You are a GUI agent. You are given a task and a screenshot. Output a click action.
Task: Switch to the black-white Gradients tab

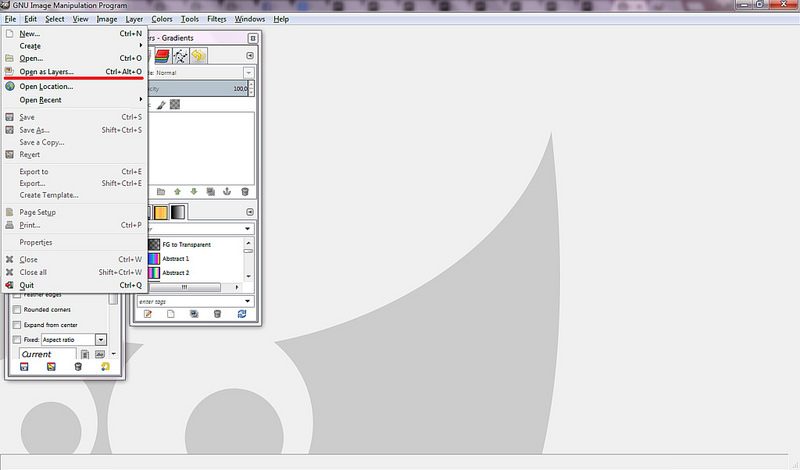(x=178, y=212)
